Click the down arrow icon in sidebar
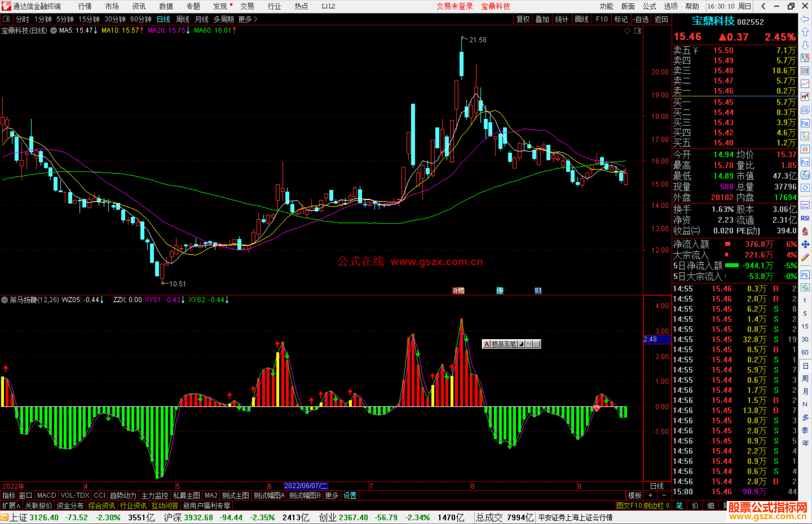 805,45
